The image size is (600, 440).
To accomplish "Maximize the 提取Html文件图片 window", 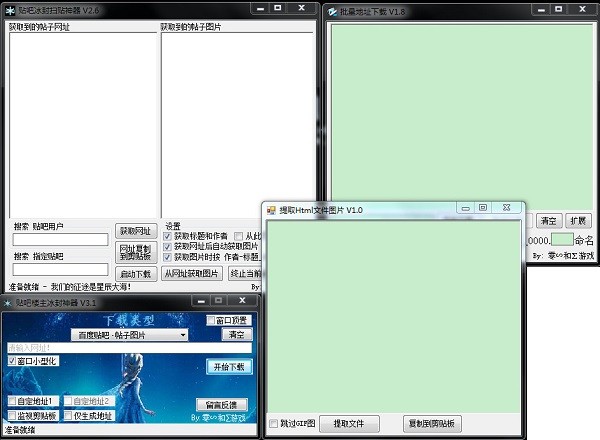I will [x=483, y=207].
